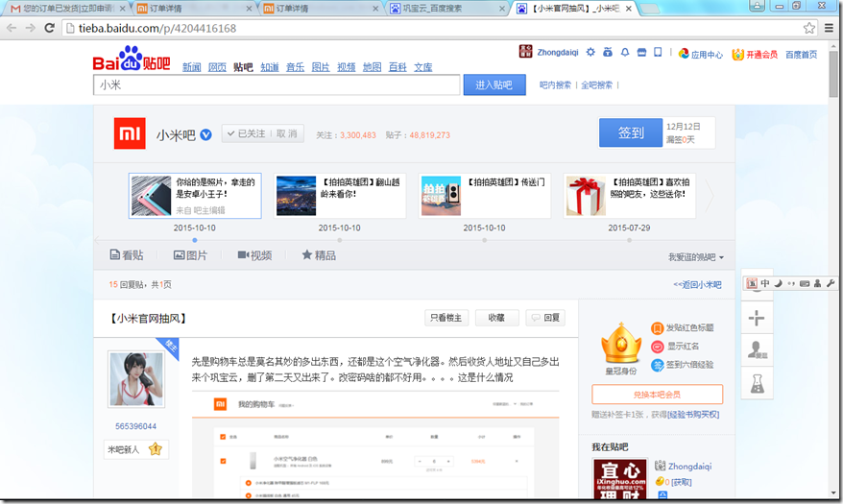This screenshot has height=504, width=843.
Task: Open the 应用中心 link
Action: [x=701, y=54]
